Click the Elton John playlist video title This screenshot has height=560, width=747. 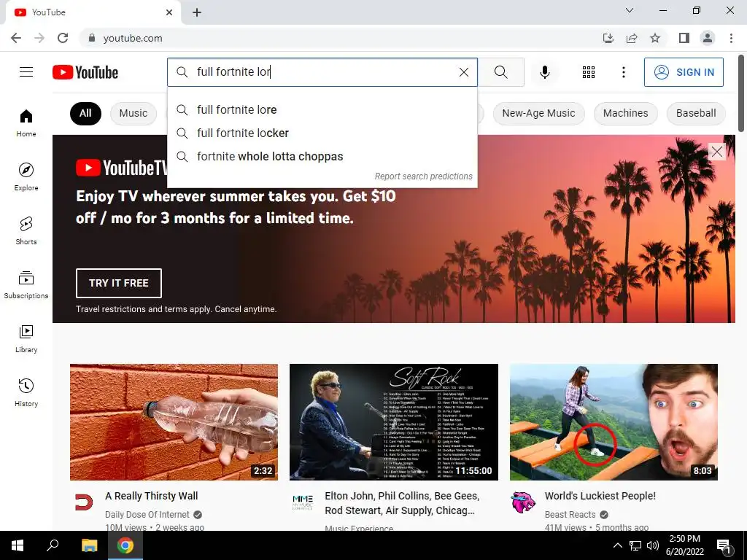[402, 503]
